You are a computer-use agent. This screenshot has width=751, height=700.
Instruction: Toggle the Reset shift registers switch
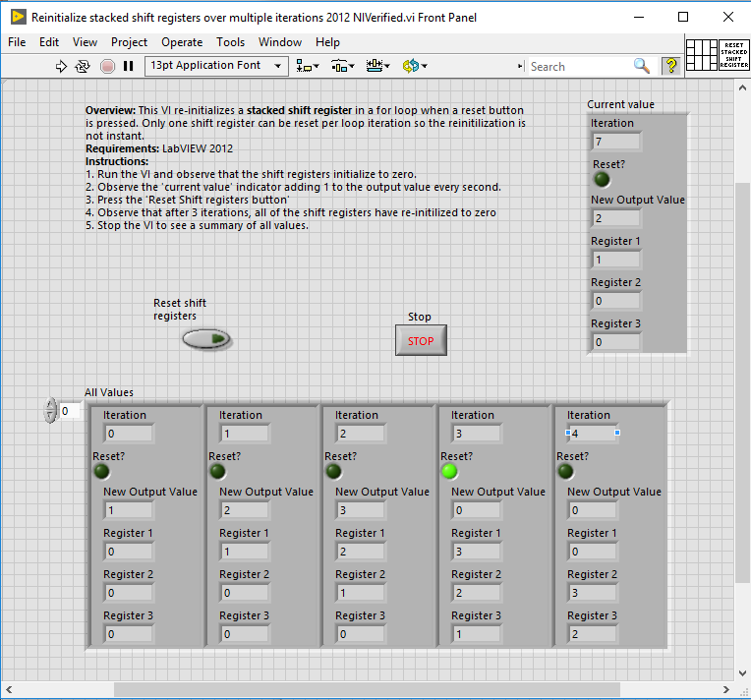(x=206, y=339)
